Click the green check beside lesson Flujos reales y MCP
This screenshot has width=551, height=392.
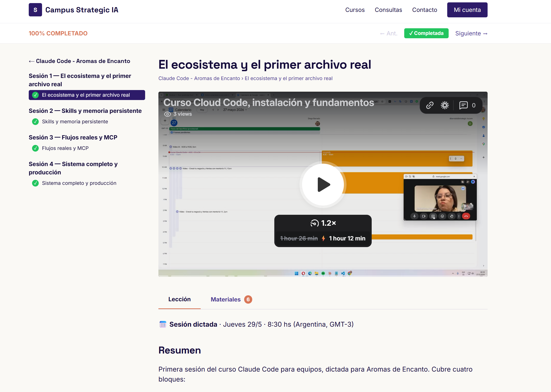(35, 148)
